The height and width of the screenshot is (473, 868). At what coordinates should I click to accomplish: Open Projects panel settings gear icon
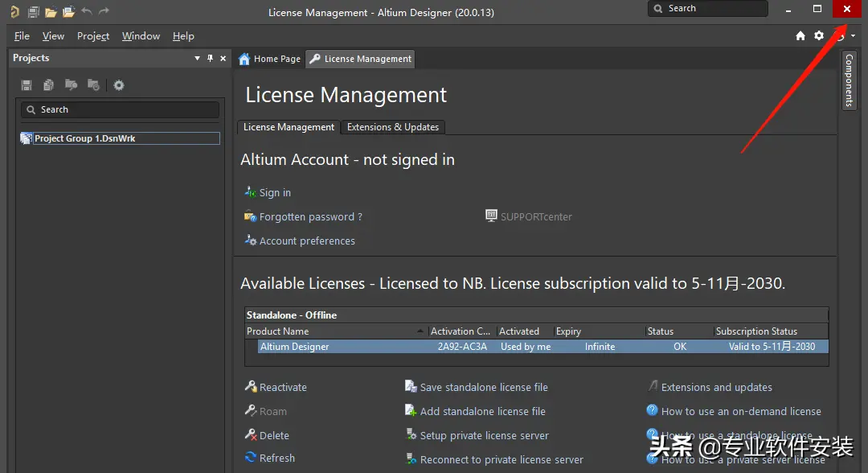[118, 84]
